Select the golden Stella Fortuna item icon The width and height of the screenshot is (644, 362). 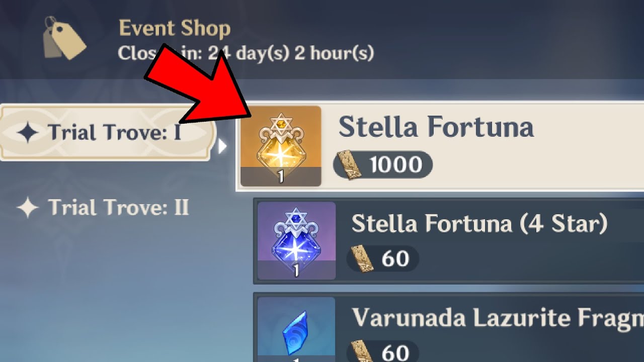click(x=281, y=146)
